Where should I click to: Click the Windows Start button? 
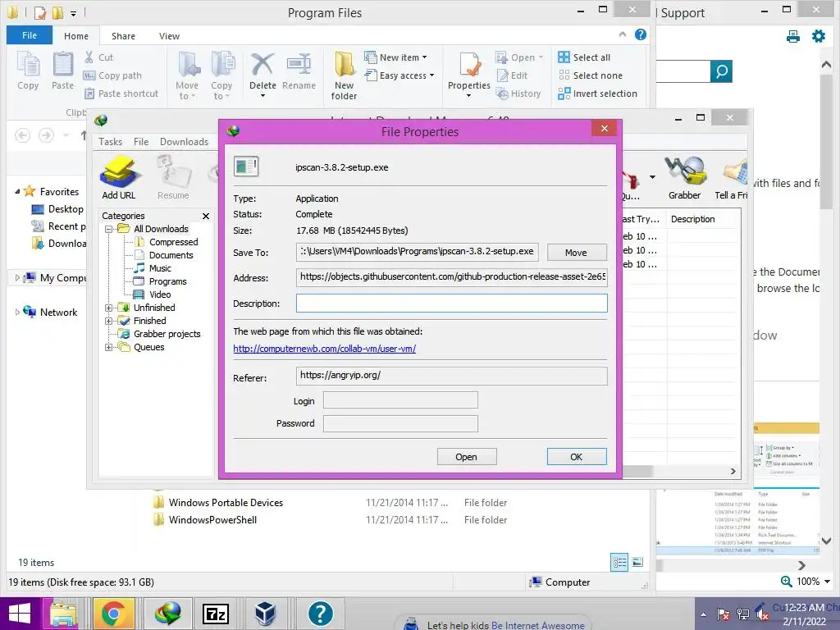[20, 614]
